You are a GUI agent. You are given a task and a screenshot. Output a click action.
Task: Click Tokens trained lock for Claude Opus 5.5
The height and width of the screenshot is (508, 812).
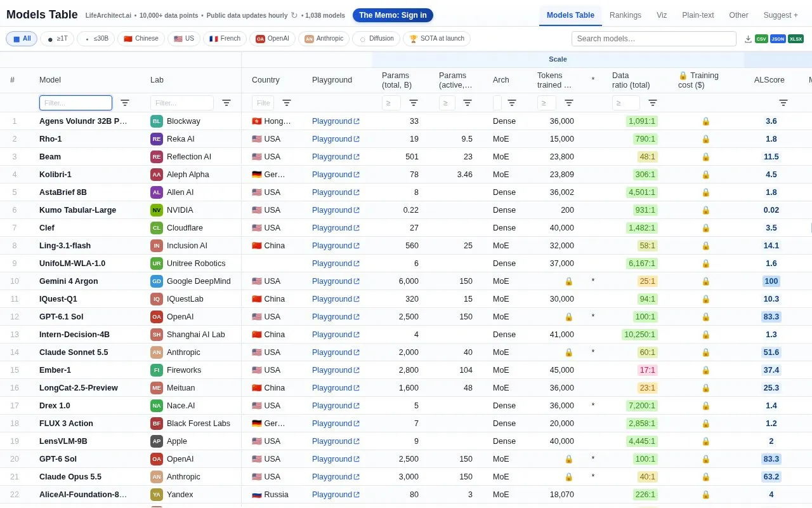coord(569,477)
